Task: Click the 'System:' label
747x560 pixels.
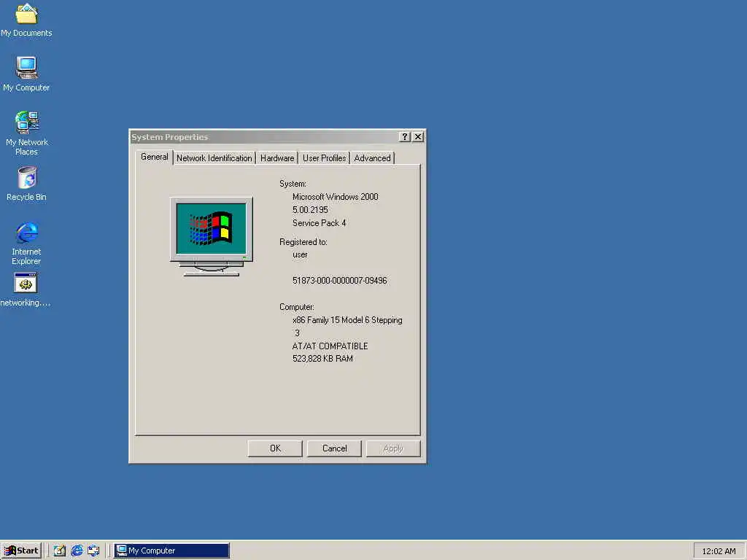Action: coord(293,184)
